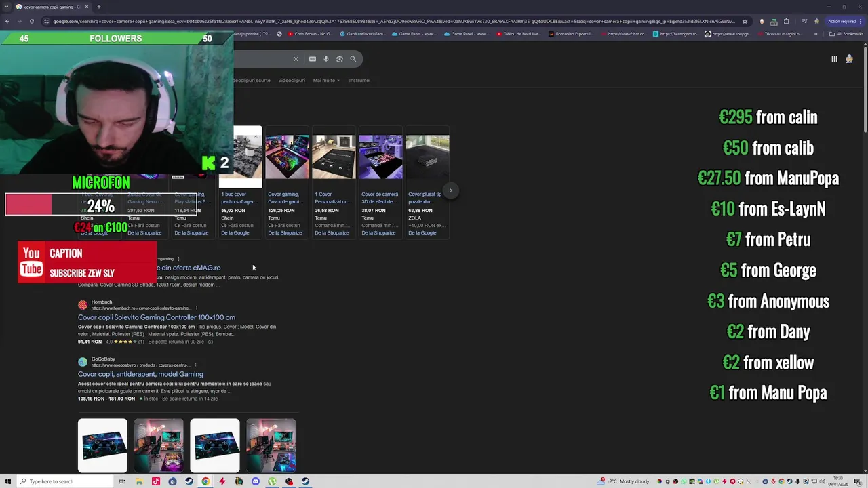Show next shopping results with carousel arrow
This screenshot has height=488, width=868.
(450, 190)
